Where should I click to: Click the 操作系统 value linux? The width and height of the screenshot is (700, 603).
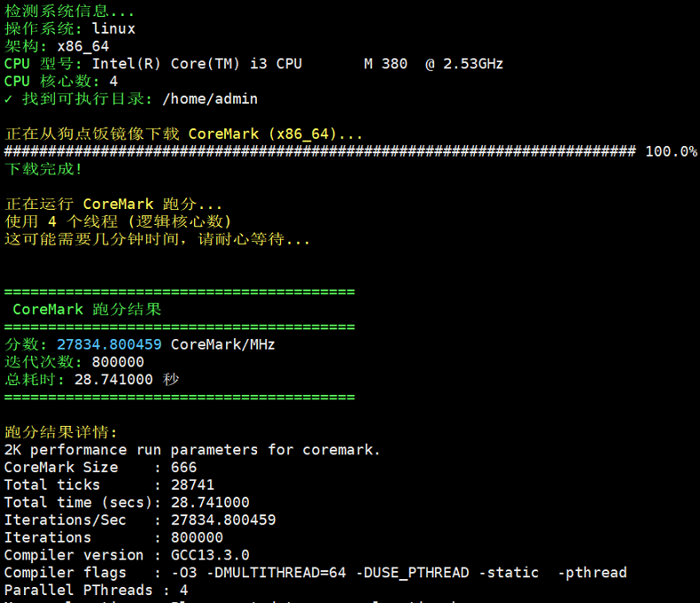point(113,28)
